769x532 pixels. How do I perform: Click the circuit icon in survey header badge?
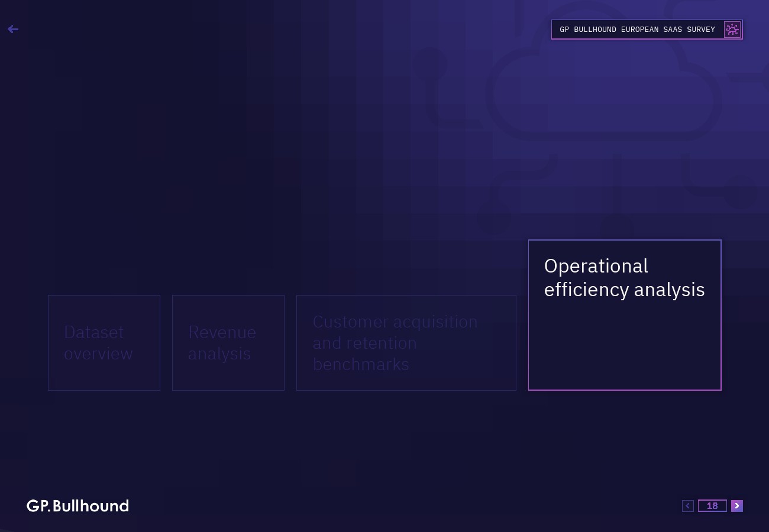(732, 30)
